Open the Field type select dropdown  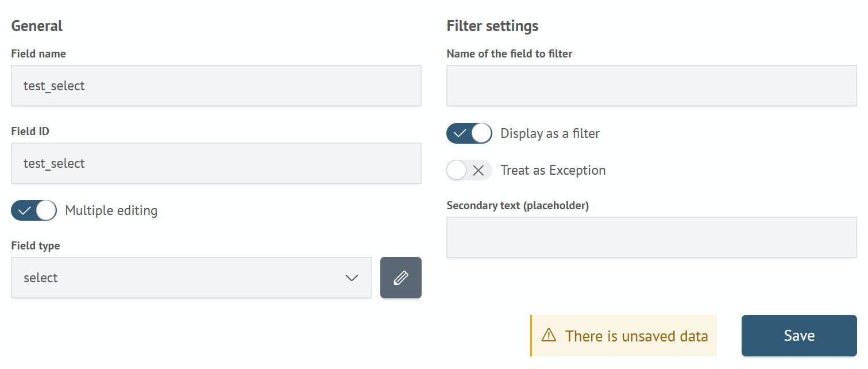(191, 278)
